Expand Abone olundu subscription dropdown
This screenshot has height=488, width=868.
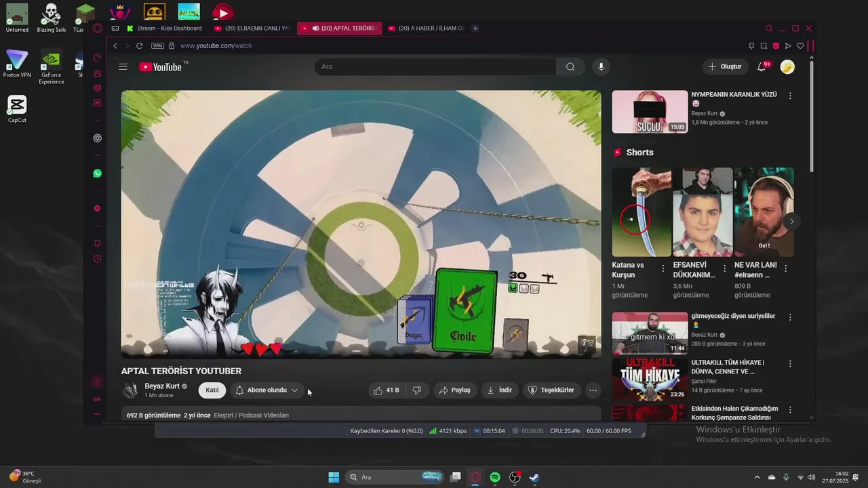pyautogui.click(x=267, y=390)
